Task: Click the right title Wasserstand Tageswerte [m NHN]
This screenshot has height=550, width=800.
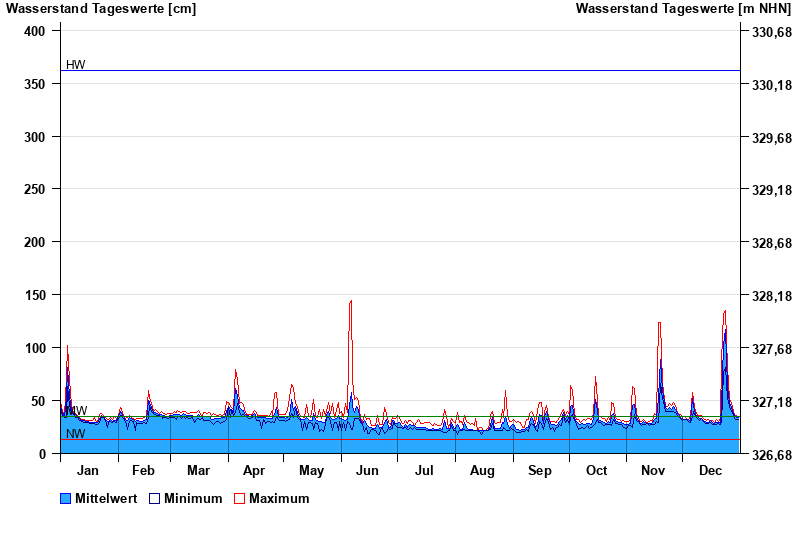Action: pyautogui.click(x=684, y=9)
